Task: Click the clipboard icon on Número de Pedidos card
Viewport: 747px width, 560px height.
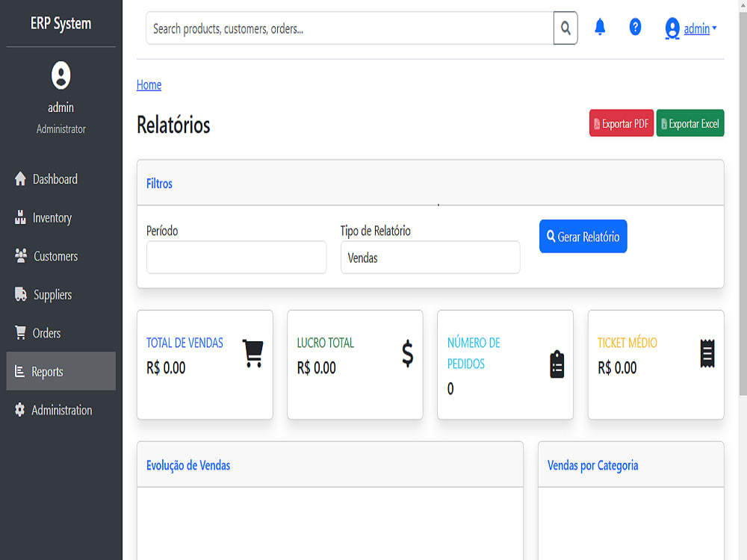Action: click(x=557, y=364)
